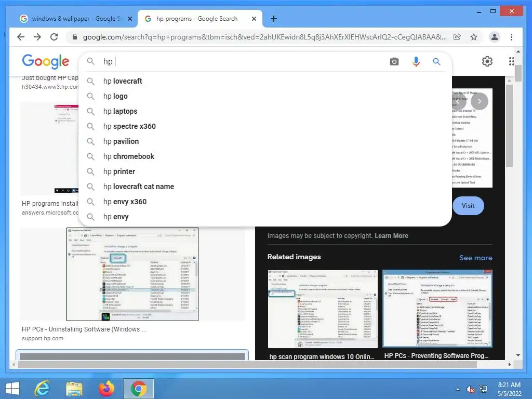Click the blue search magnifier button
The height and width of the screenshot is (399, 532).
pyautogui.click(x=436, y=61)
